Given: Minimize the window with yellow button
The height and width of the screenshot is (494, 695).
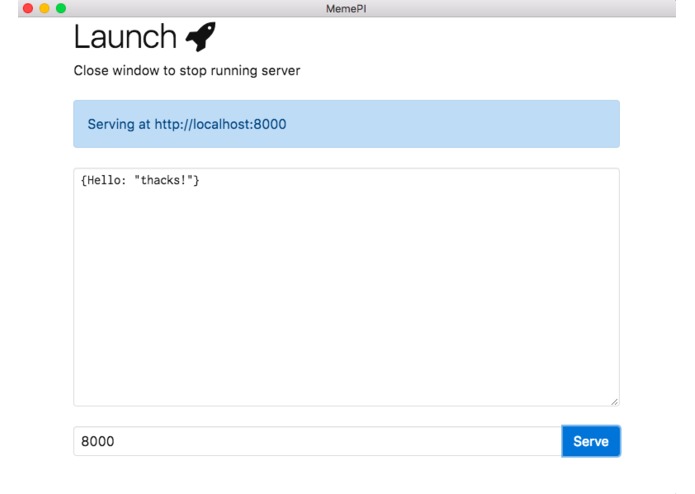Looking at the screenshot, I should (x=44, y=8).
